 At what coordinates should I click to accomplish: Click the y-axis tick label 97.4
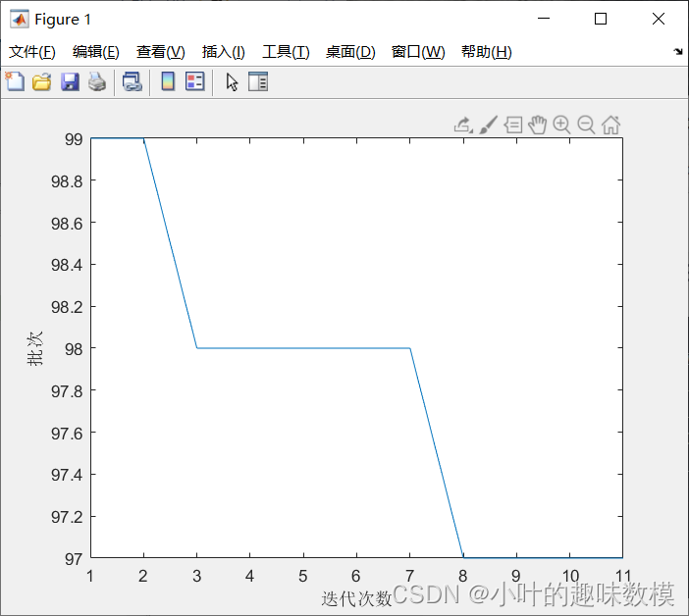67,475
